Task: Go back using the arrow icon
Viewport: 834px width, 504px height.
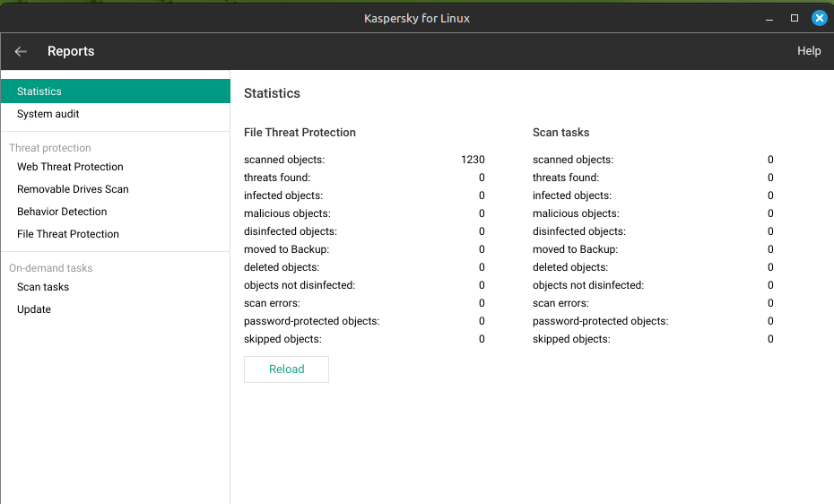Action: 21,51
